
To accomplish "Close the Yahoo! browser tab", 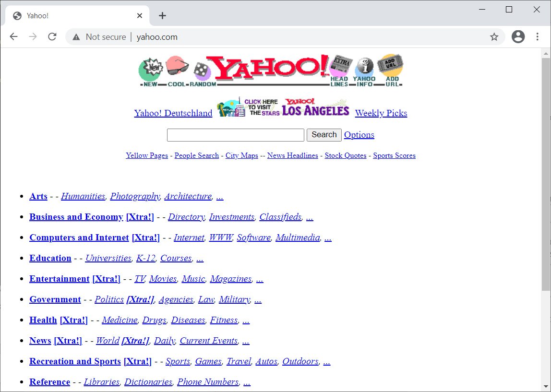I will 140,15.
